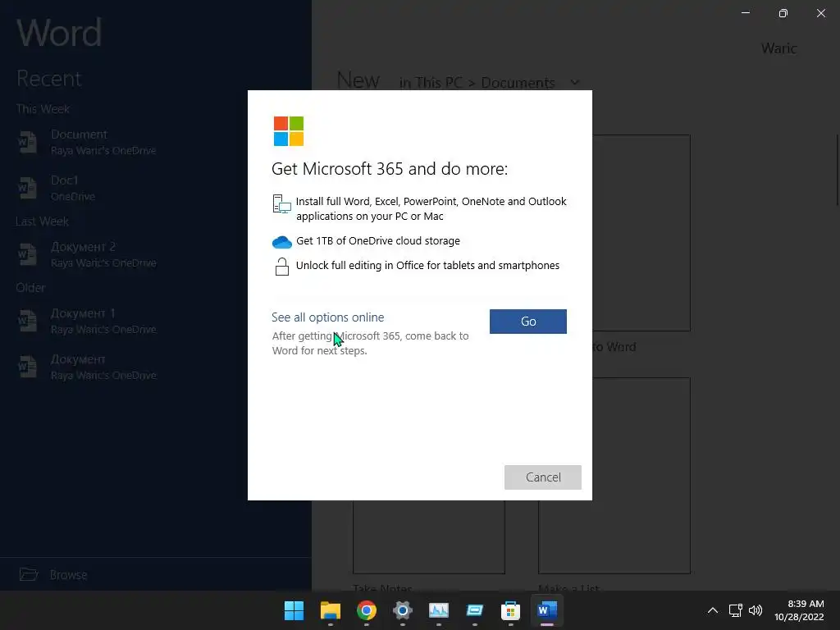Open the See all options online link
Image resolution: width=840 pixels, height=630 pixels.
click(x=328, y=317)
